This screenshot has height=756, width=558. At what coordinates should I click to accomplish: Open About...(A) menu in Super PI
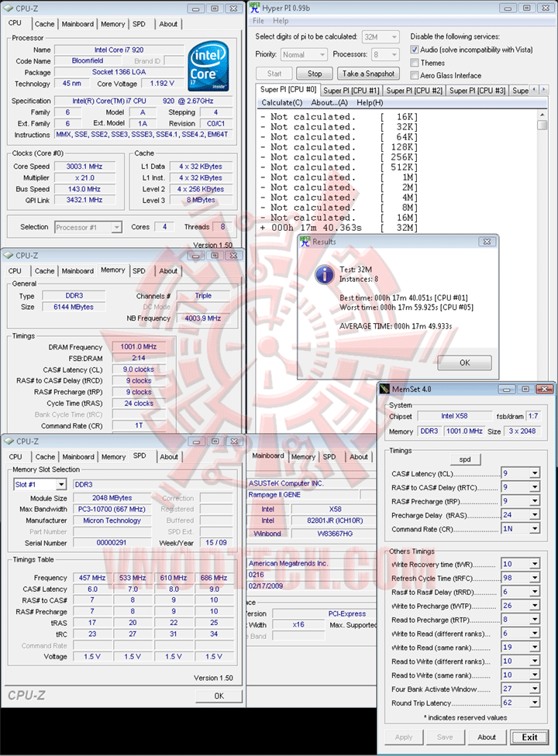tap(329, 103)
